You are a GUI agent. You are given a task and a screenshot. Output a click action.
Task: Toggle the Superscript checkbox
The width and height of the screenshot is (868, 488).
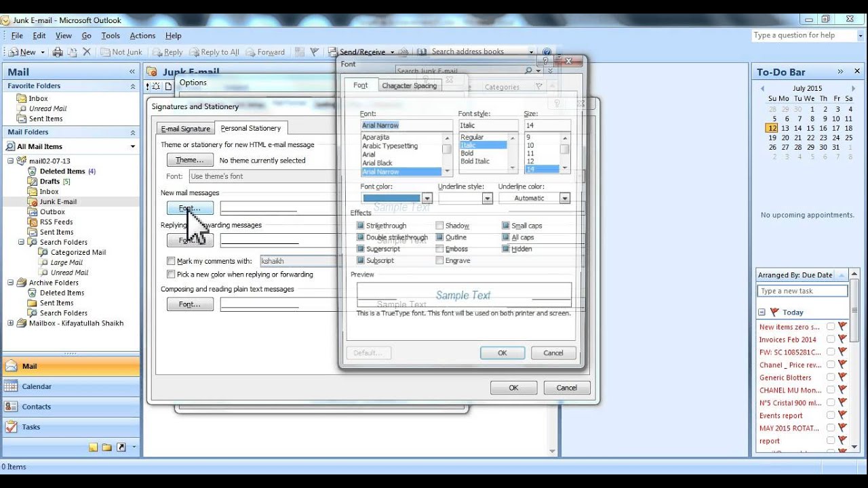(361, 249)
